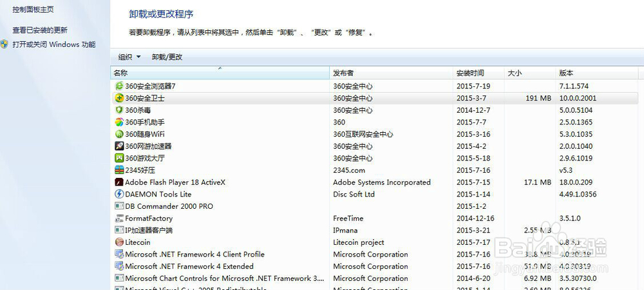
Task: Click the DB Commander 2000 PRO icon
Action: [119, 206]
